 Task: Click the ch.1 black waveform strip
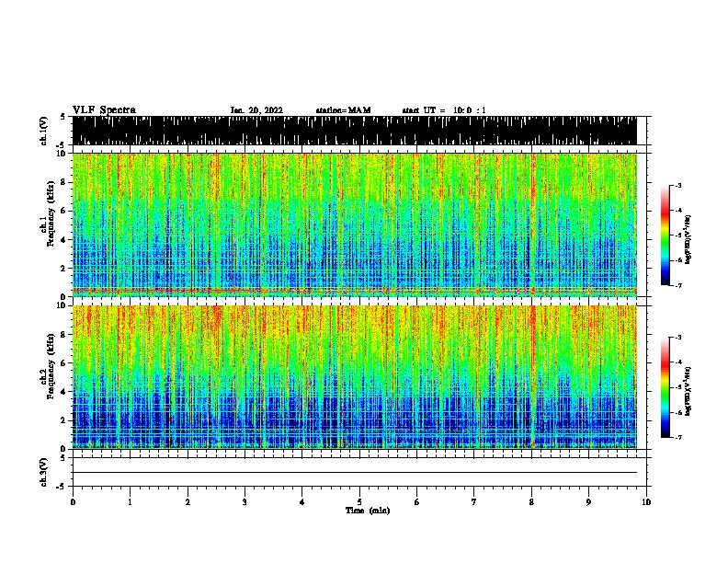355,131
